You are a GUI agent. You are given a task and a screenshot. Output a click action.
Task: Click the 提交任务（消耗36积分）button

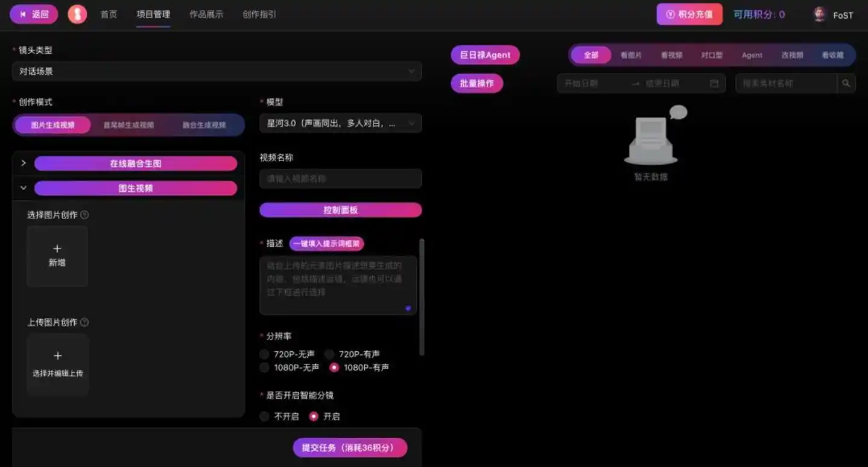point(350,448)
